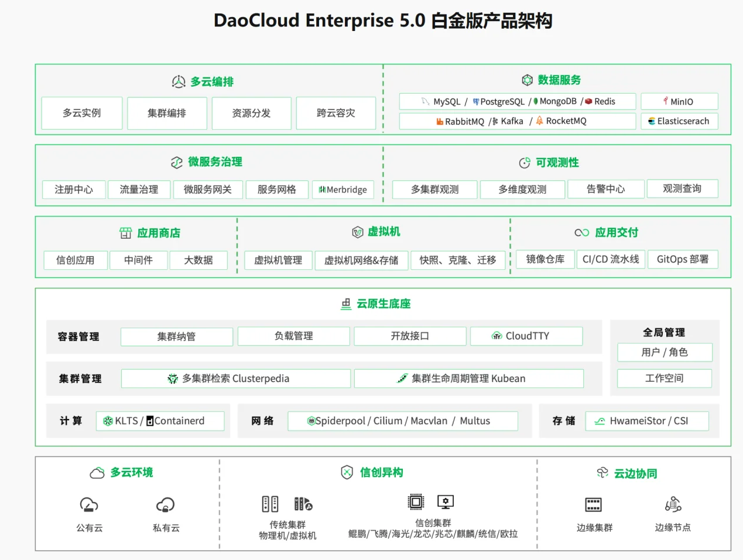Select the 集群编排 box
The height and width of the screenshot is (560, 743).
(167, 113)
